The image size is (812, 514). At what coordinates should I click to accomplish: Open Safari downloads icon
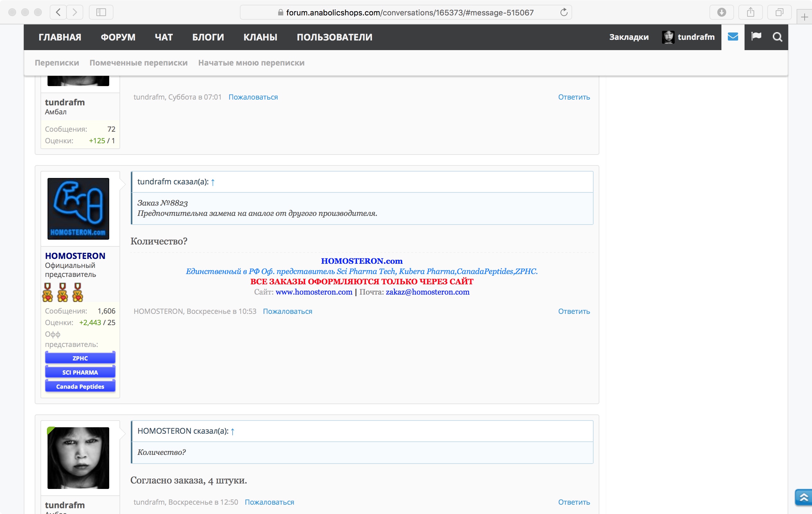tap(721, 13)
